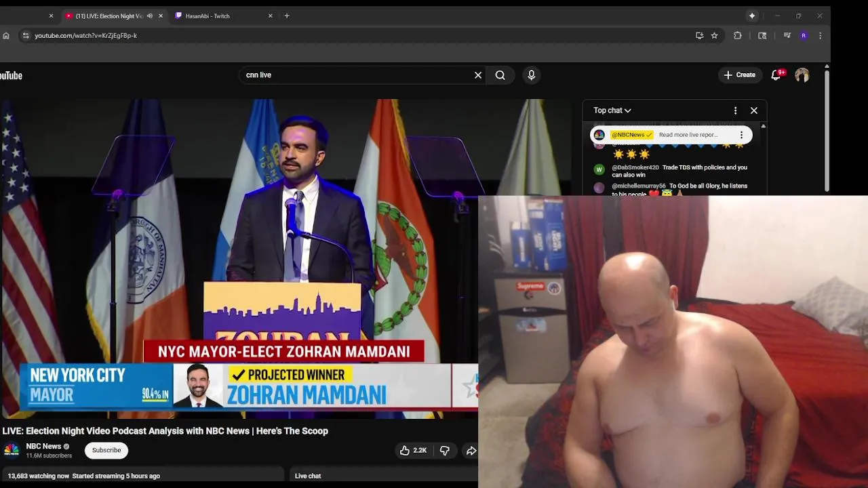Open pinned NBCNews message options

741,135
